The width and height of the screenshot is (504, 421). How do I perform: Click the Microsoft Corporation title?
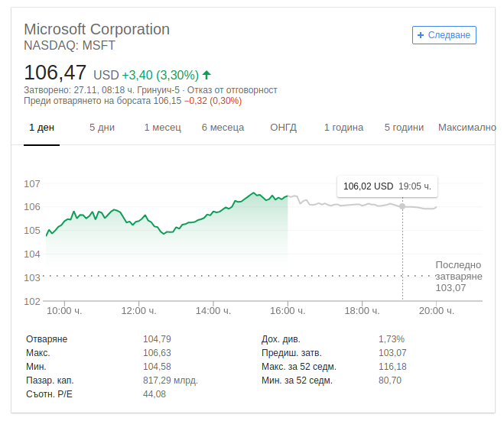coord(97,29)
